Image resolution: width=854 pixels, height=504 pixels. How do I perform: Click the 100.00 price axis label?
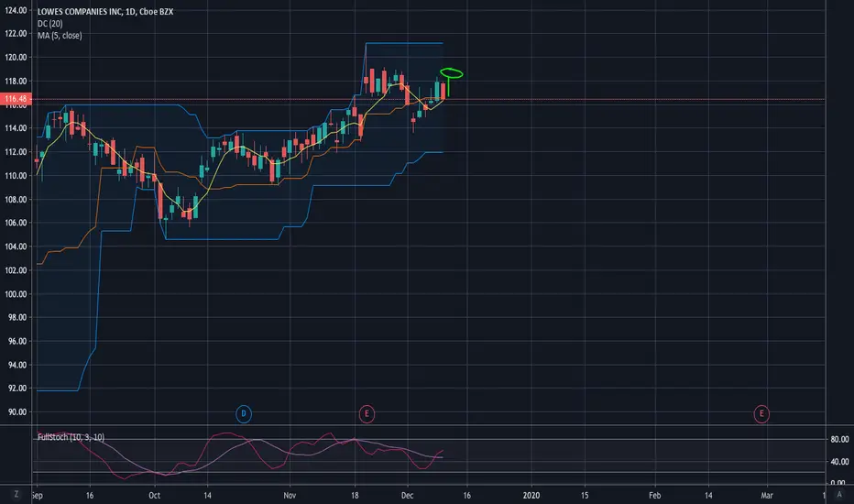(16, 293)
